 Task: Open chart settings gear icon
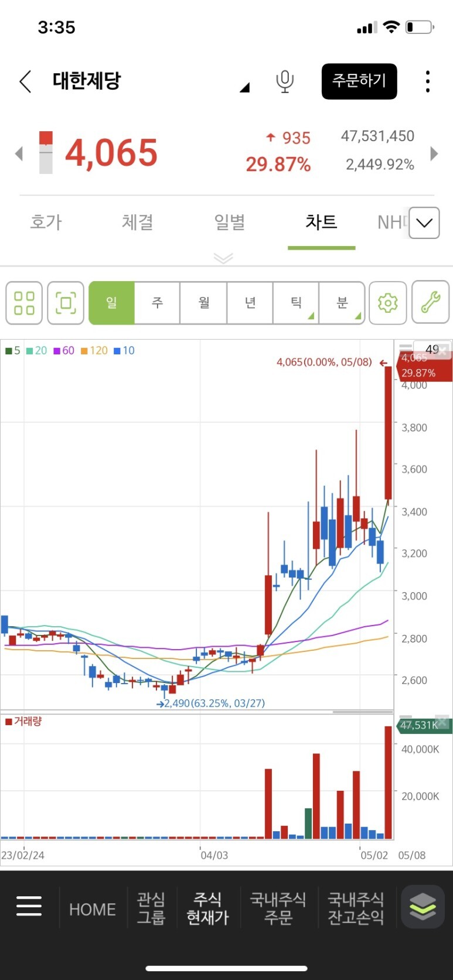pyautogui.click(x=388, y=303)
